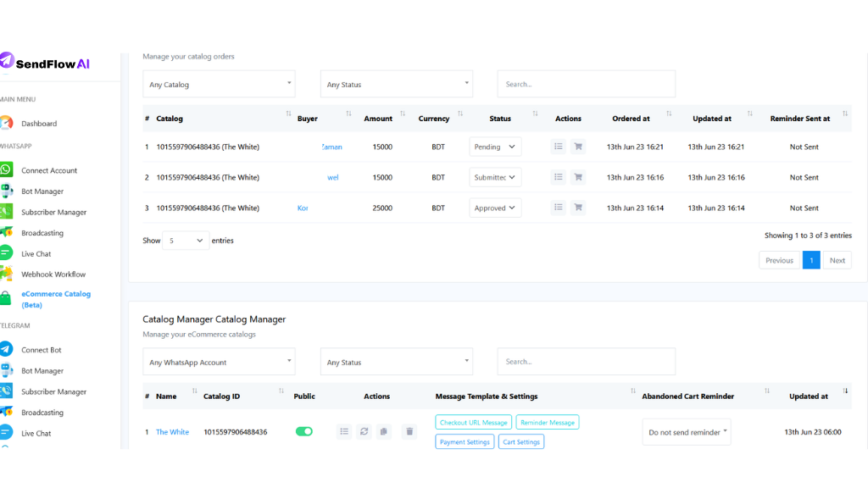
Task: Click WhatsApp Live Chat icon
Action: [x=6, y=253]
